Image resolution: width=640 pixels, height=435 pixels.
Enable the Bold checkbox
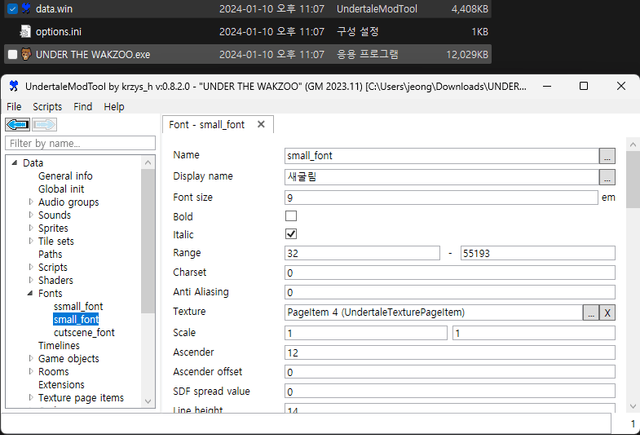[291, 216]
